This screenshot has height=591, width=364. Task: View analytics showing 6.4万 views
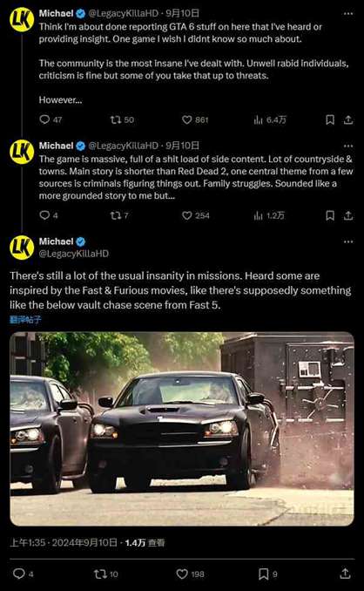(x=270, y=120)
